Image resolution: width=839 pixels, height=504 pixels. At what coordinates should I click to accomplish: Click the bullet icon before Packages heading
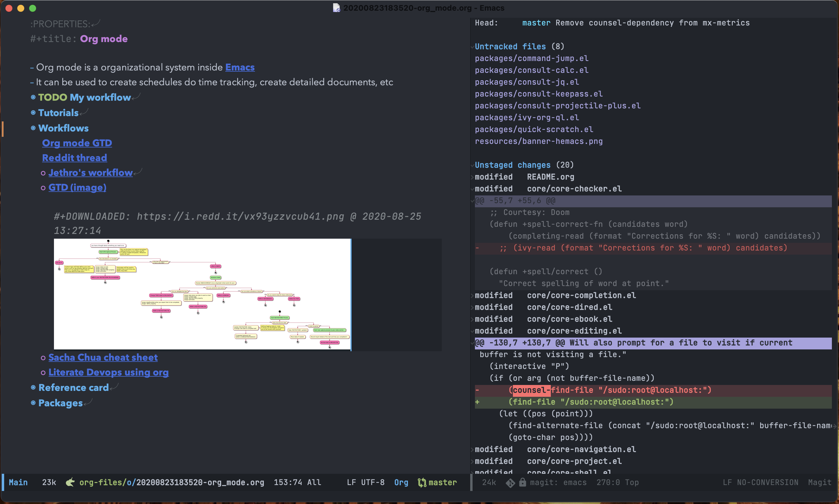(x=33, y=403)
